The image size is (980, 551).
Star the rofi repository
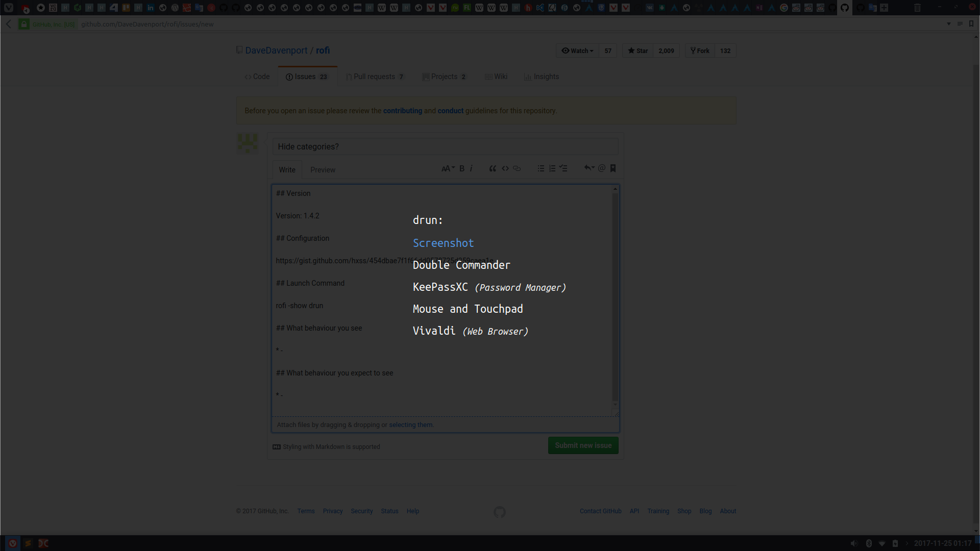[636, 51]
